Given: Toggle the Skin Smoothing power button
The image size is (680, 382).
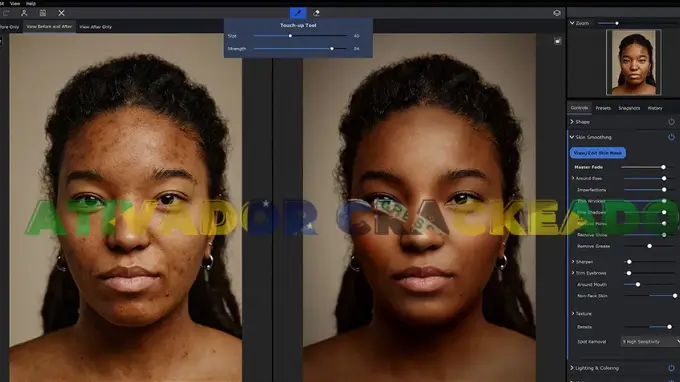Looking at the screenshot, I should click(671, 137).
